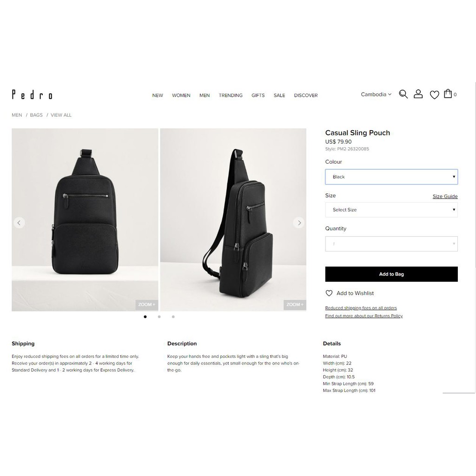Click the Add to Bag button
Image resolution: width=476 pixels, height=476 pixels.
(x=391, y=274)
